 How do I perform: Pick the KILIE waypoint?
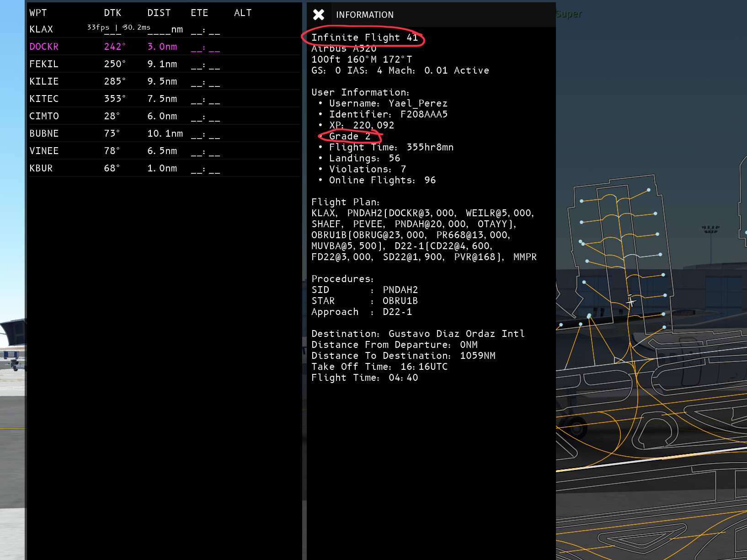pyautogui.click(x=164, y=81)
